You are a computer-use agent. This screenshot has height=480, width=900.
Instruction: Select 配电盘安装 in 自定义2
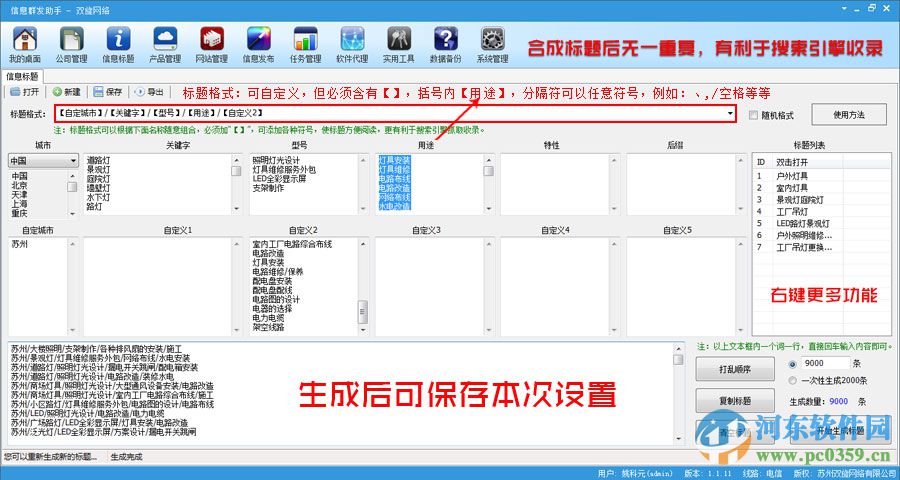coord(272,281)
